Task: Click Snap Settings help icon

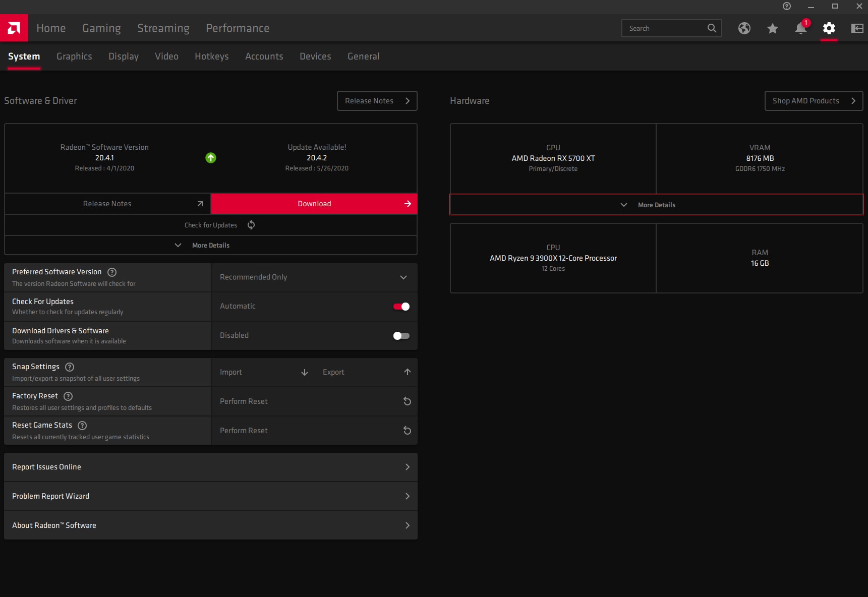Action: point(70,367)
